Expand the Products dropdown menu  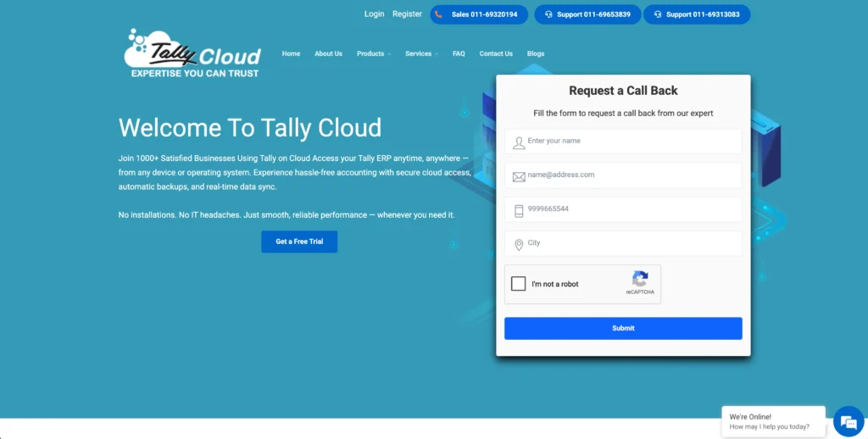coord(374,53)
